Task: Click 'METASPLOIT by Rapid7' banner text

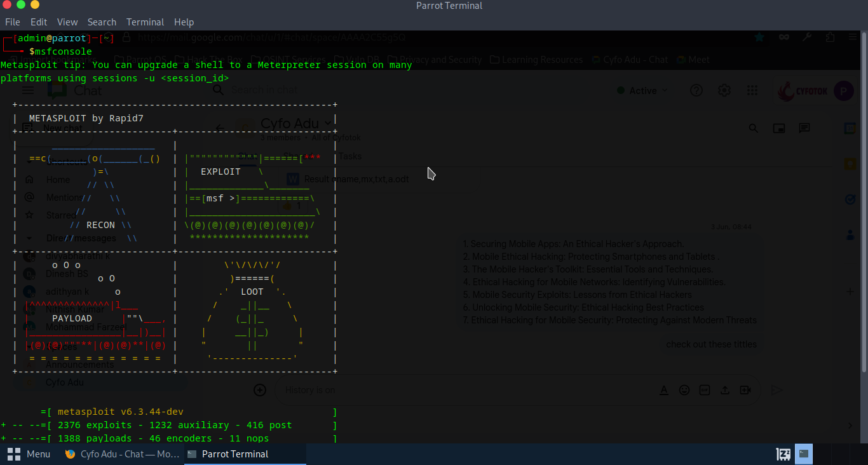Action: pos(86,118)
